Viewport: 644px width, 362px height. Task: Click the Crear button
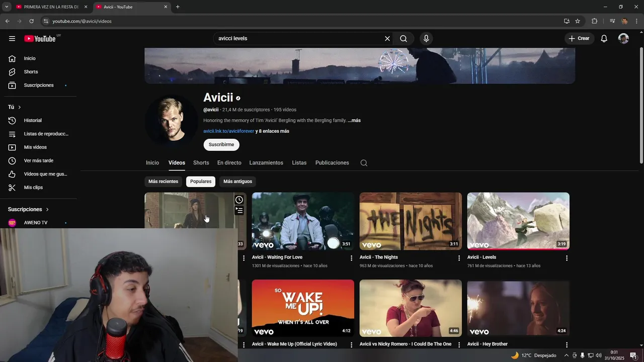579,39
